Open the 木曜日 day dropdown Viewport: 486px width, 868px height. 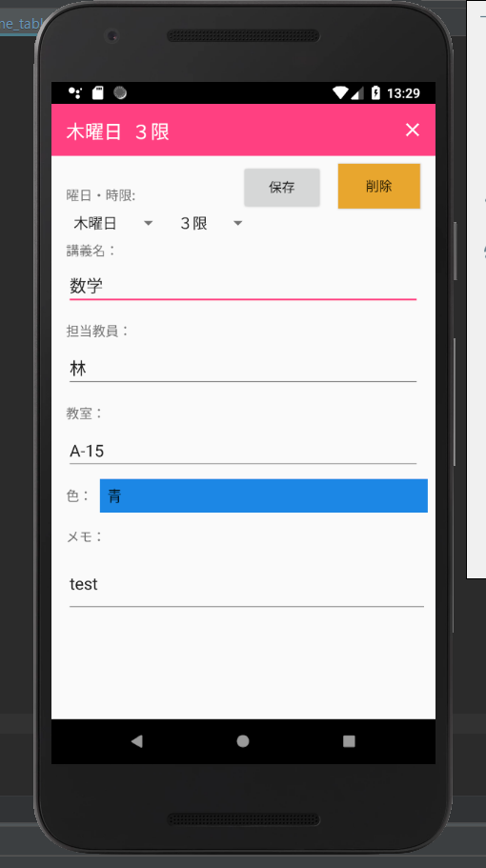pos(112,223)
